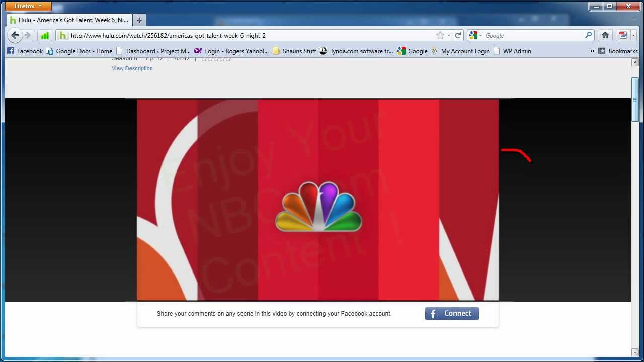The image size is (644, 362).
Task: Open the Facebook bookmark
Action: (x=25, y=51)
